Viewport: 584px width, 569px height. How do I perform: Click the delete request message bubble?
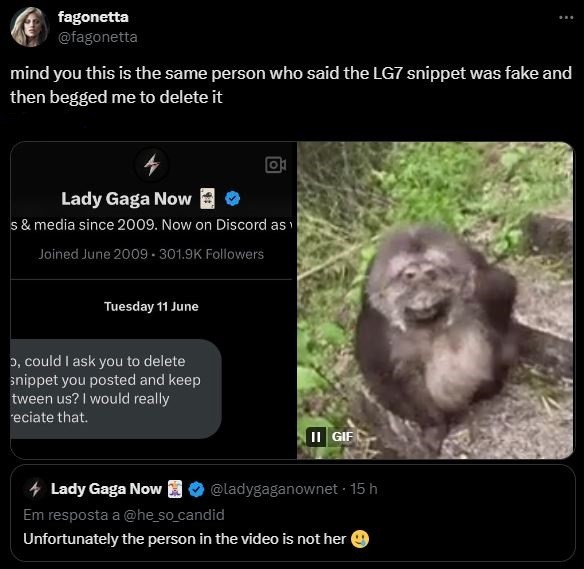[x=116, y=389]
